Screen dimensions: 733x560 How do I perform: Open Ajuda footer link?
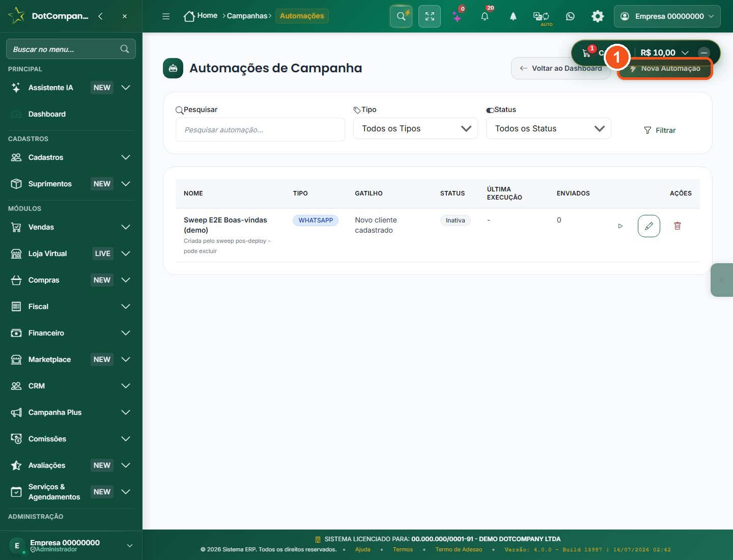363,550
